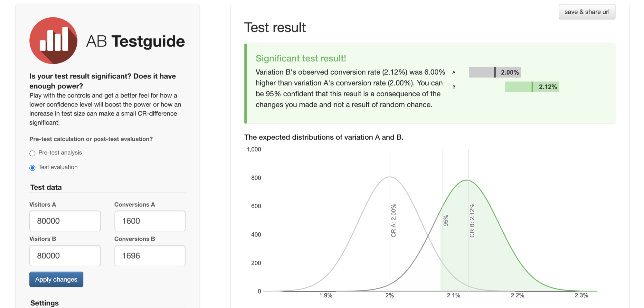Screen dimensions: 644x308
Task: Select the Pre-test analysis radio button
Action: tap(33, 153)
